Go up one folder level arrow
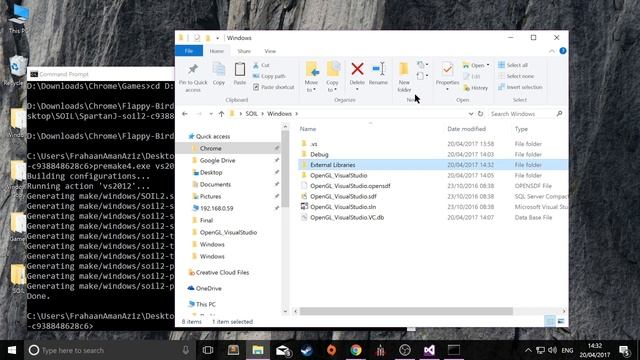Image resolution: width=640 pixels, height=360 pixels. [x=221, y=114]
